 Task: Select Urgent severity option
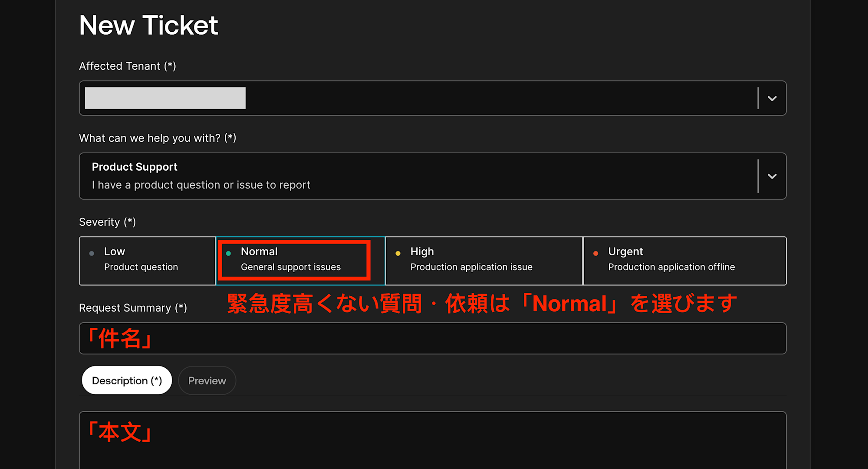[x=684, y=261]
